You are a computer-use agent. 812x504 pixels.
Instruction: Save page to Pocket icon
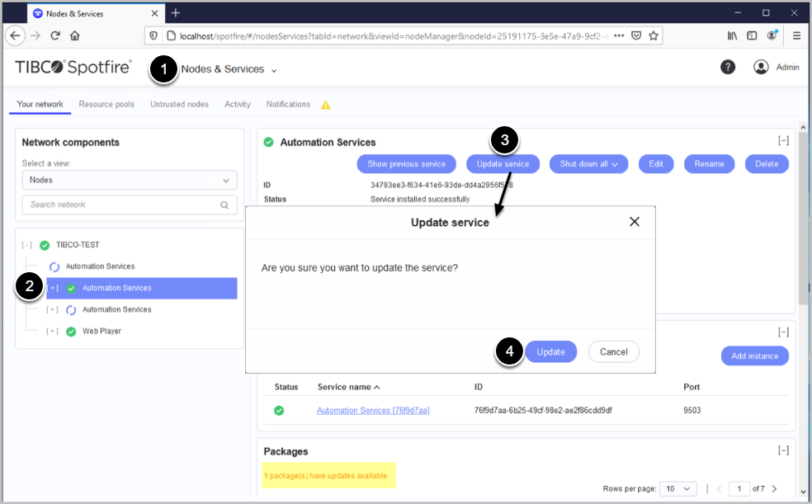point(636,35)
